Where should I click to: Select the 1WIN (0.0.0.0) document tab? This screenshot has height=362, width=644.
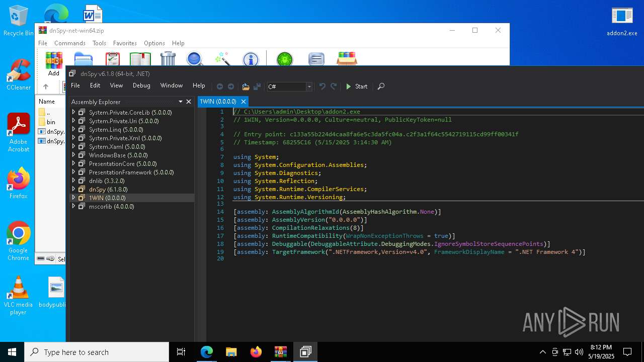(x=218, y=102)
